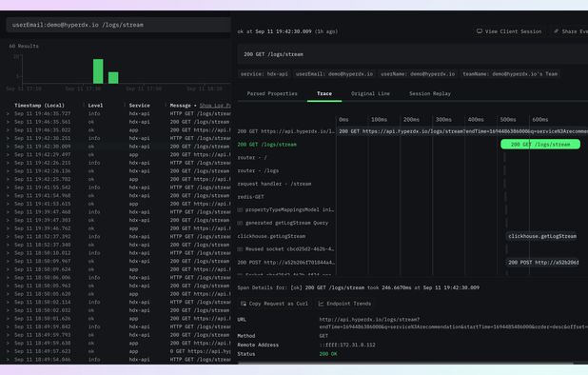Click log icon beside propertyTypeMappingsModel span
Viewport: 588px width, 375px height.
point(240,210)
